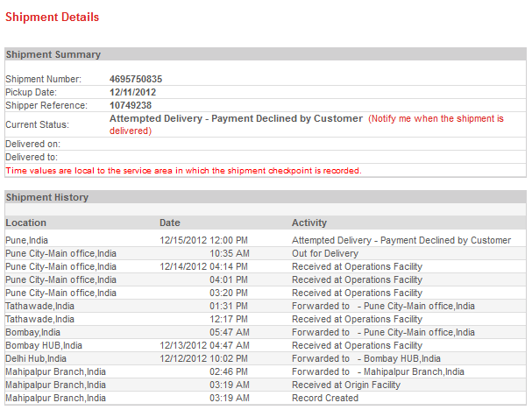The height and width of the screenshot is (410, 532).
Task: Click 'Forwarded to - Bombay HUB,India' activity
Action: (x=366, y=358)
